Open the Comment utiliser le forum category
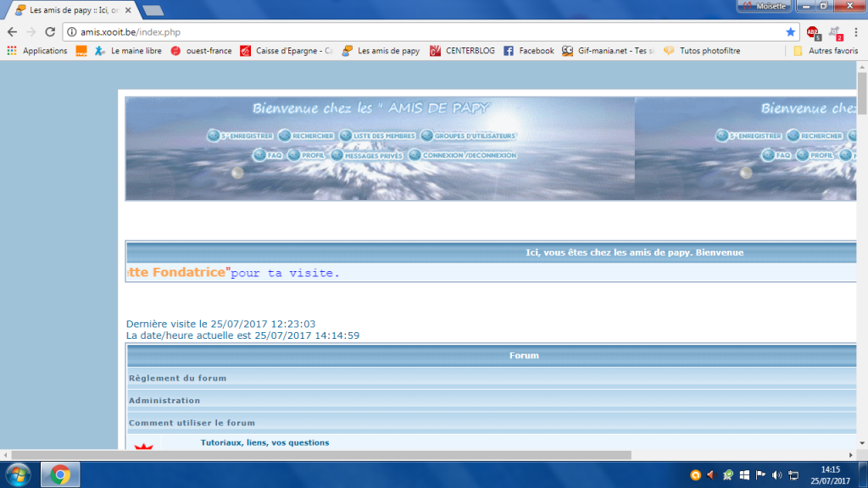 coord(192,423)
